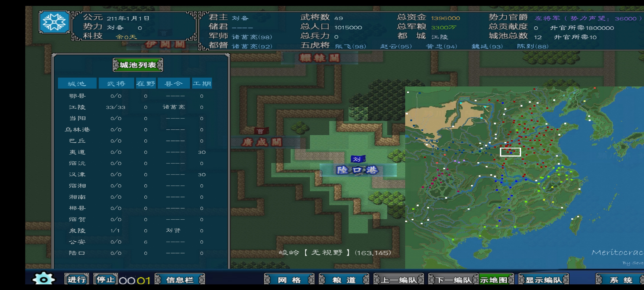Select 当阳 in the city list
This screenshot has height=290, width=644.
pyautogui.click(x=77, y=118)
